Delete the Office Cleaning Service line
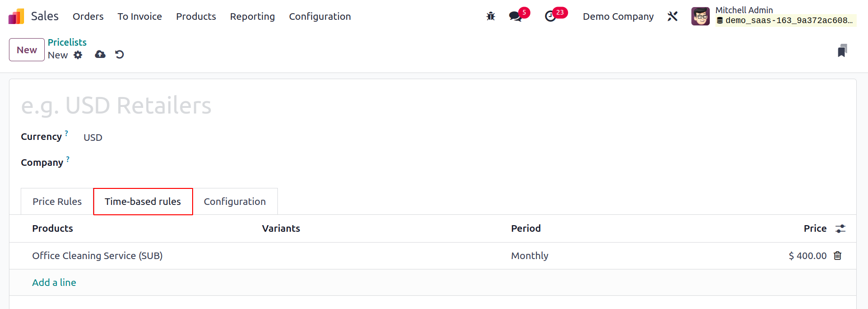Viewport: 868px width, 309px height. tap(838, 256)
